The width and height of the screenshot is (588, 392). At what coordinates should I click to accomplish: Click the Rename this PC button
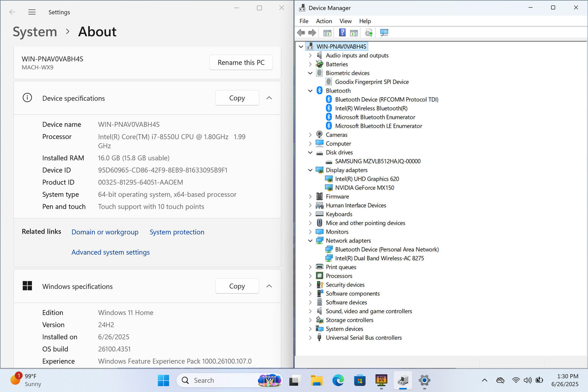pos(241,62)
